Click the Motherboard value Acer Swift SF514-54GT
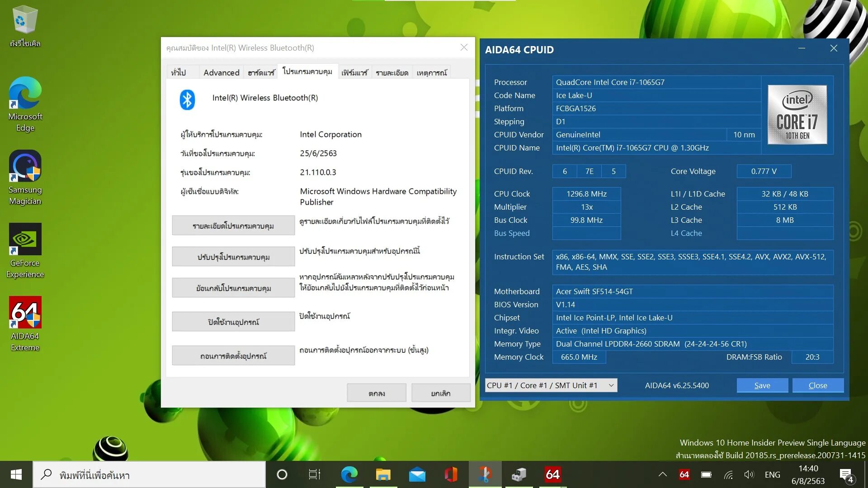This screenshot has width=868, height=488. tap(693, 291)
